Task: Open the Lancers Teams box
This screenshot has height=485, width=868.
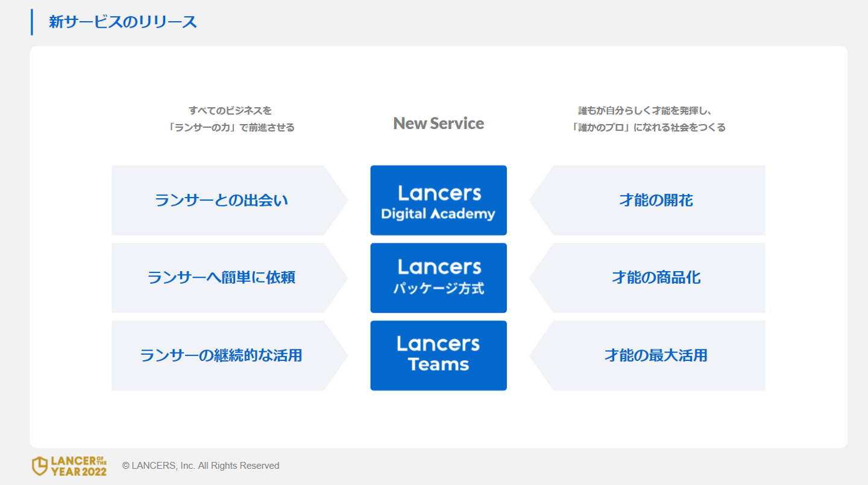Action: pos(438,355)
